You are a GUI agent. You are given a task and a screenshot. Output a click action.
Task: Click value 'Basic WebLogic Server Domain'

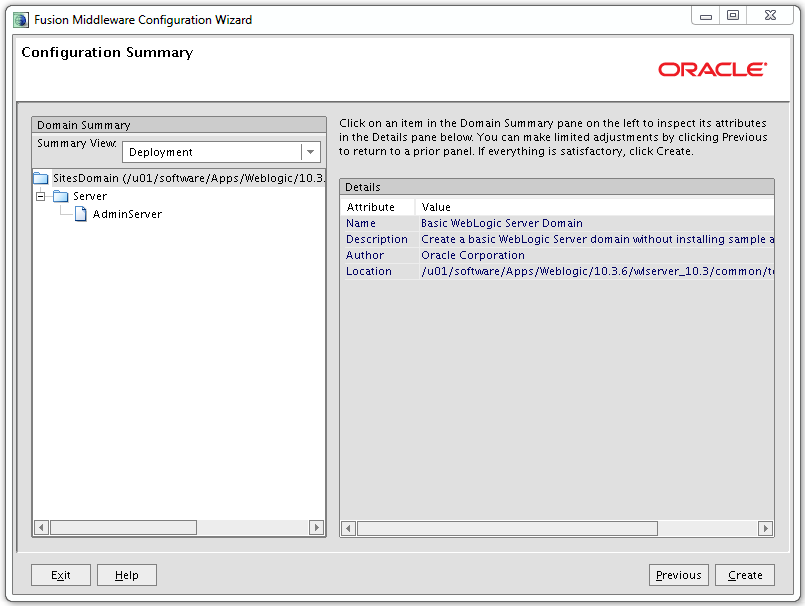click(x=595, y=223)
